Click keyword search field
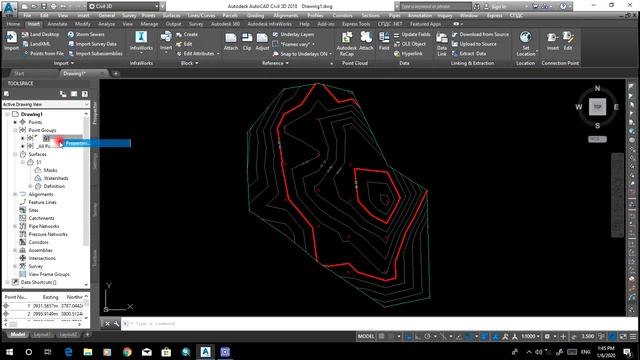This screenshot has height=360, width=640. point(435,7)
